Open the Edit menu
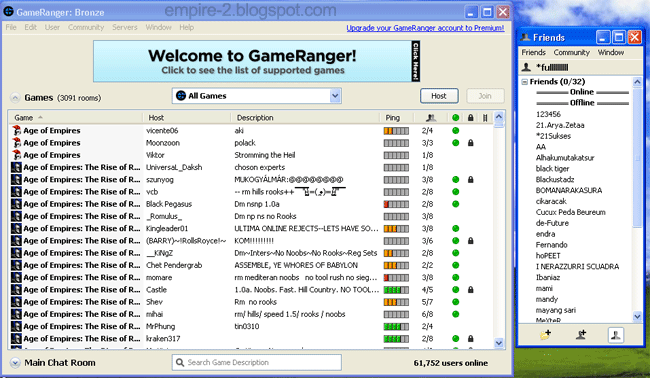650x378 pixels. pos(30,27)
